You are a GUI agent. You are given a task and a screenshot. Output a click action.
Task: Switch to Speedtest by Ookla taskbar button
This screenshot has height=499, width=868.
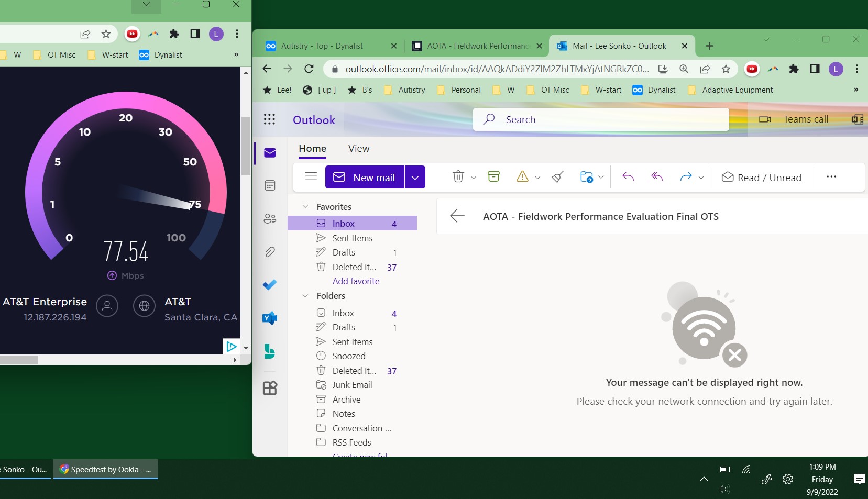[106, 470]
